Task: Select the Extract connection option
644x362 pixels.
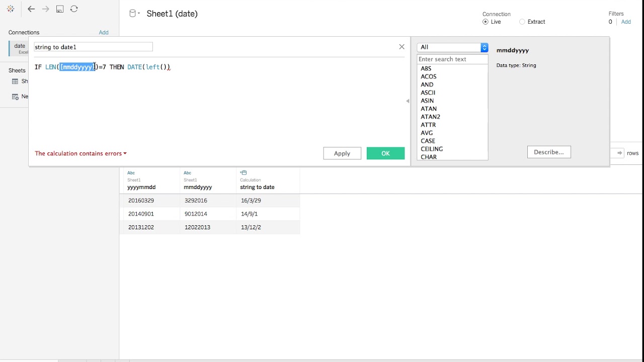Action: [522, 22]
